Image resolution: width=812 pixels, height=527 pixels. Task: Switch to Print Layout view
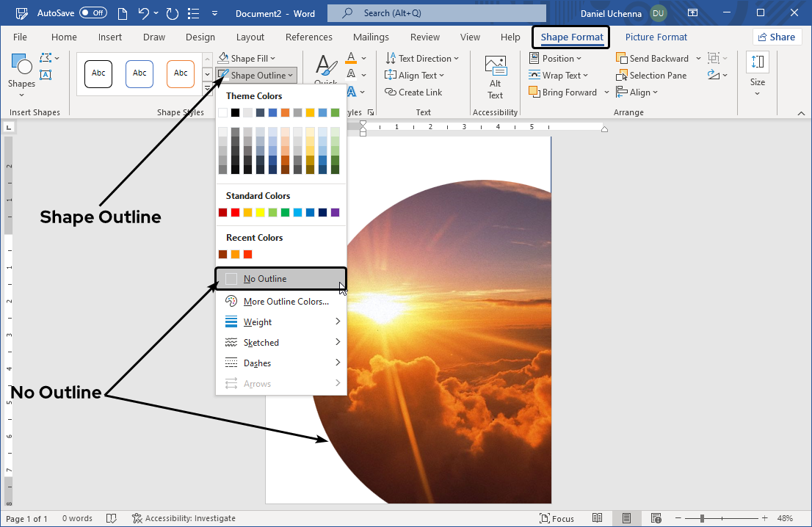(x=626, y=518)
